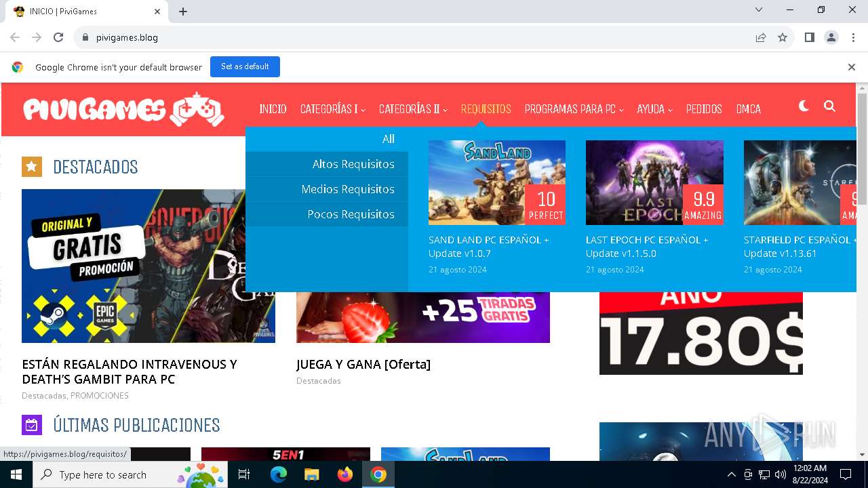868x488 pixels.
Task: Open the Starfield game thumbnail
Action: pos(800,182)
